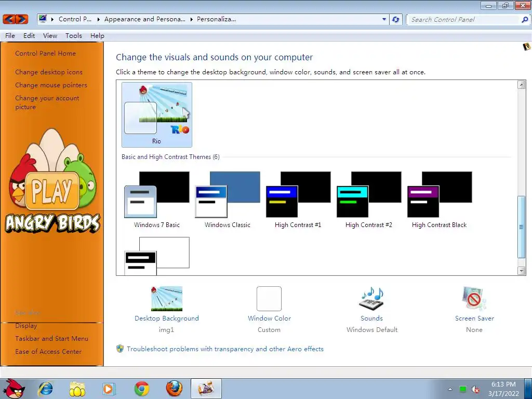Image resolution: width=532 pixels, height=399 pixels.
Task: Open address bar history dropdown
Action: point(384,19)
